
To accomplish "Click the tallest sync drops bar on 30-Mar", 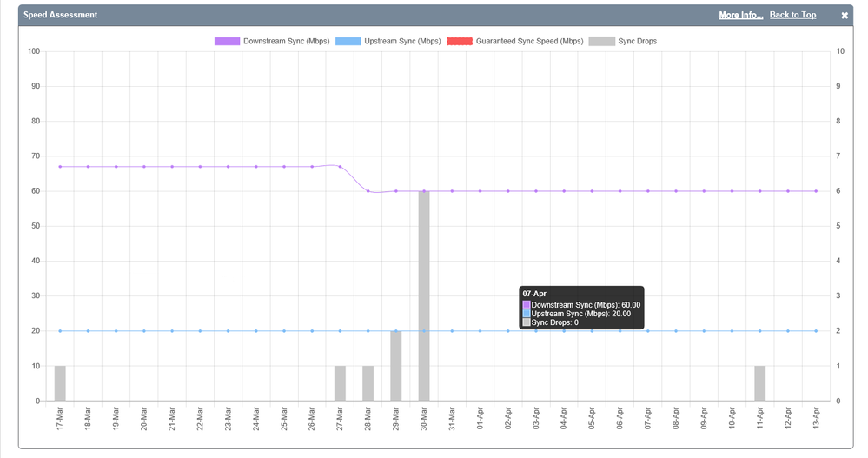I will (424, 295).
